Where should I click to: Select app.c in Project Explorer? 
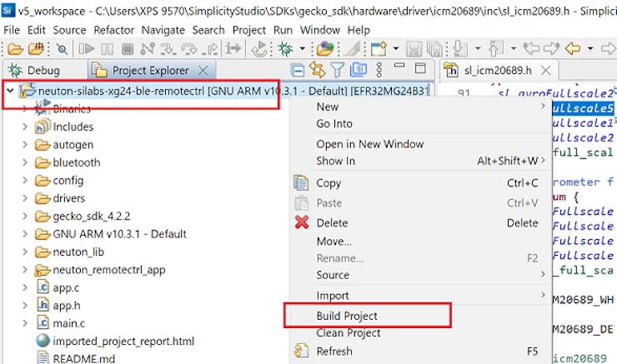coord(58,287)
